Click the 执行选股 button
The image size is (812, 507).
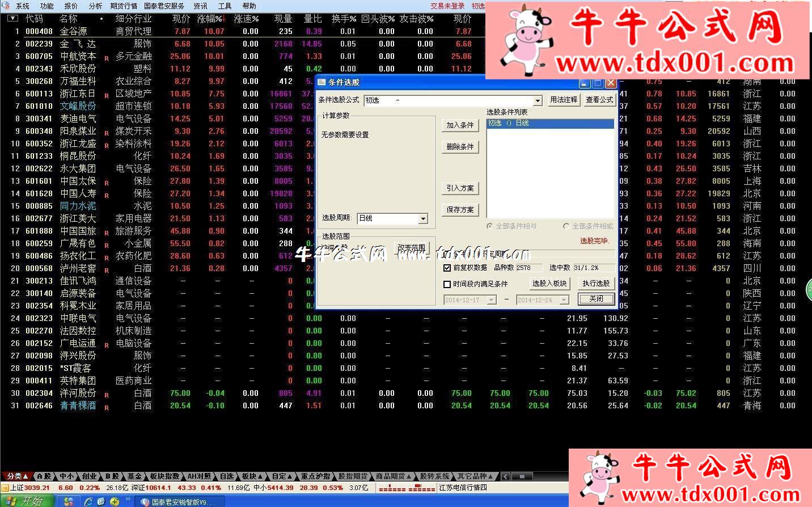595,284
